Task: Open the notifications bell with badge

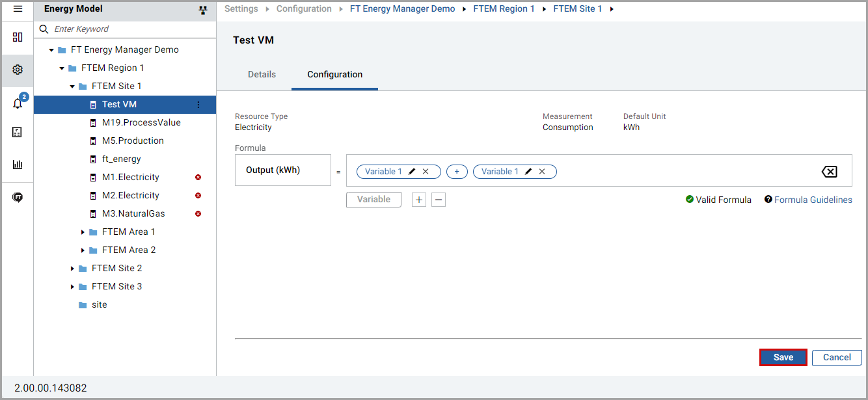Action: coord(18,103)
